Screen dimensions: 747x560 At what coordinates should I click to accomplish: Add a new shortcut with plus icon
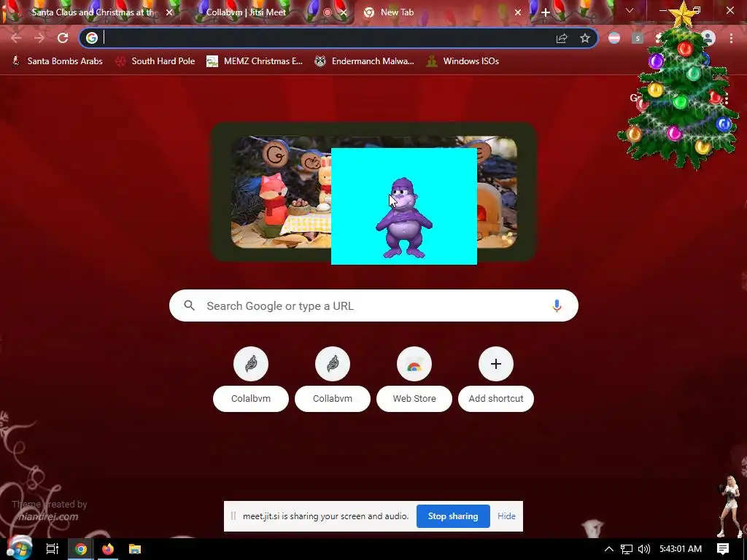496,364
